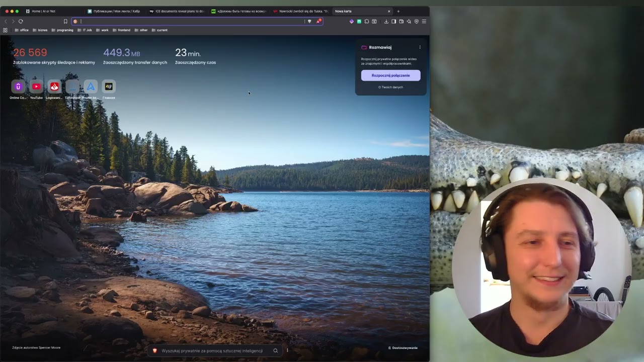644x362 pixels.
Task: Open the apps grid in bookmarks bar
Action: tap(6, 30)
